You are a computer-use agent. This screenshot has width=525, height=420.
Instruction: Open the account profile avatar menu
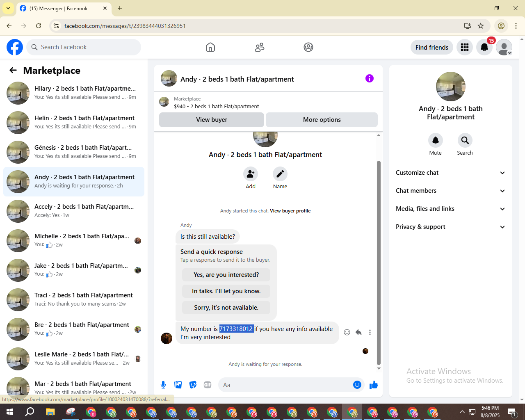[504, 48]
